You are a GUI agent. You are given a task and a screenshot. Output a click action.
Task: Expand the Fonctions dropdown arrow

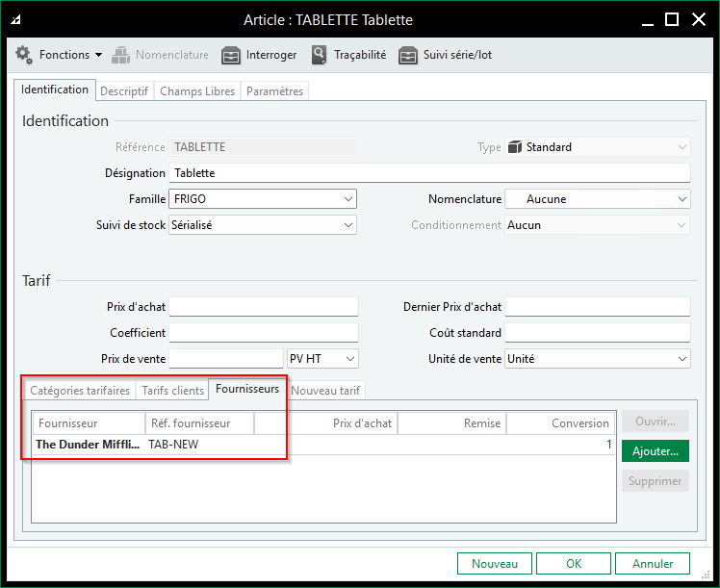99,55
